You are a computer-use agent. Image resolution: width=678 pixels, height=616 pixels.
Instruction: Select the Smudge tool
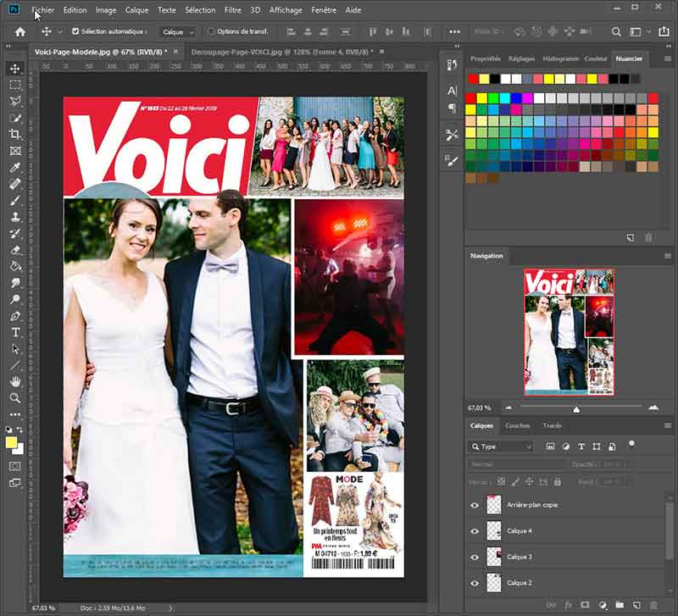click(x=15, y=283)
